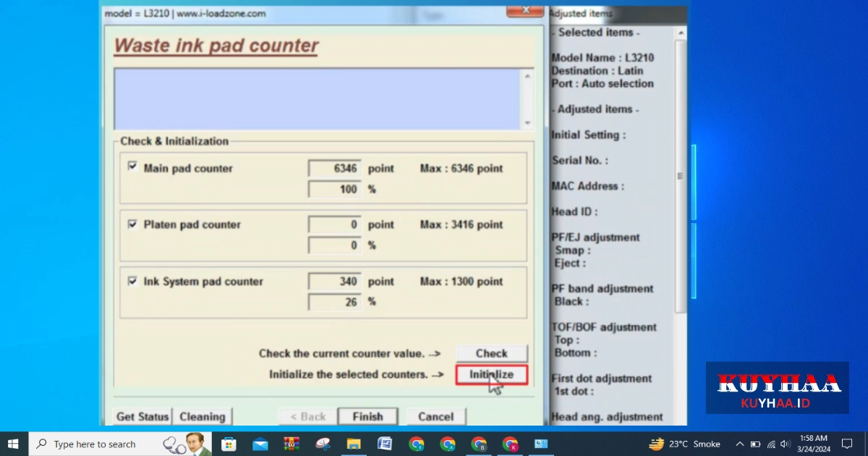Click Check to read counter values

[x=491, y=353]
